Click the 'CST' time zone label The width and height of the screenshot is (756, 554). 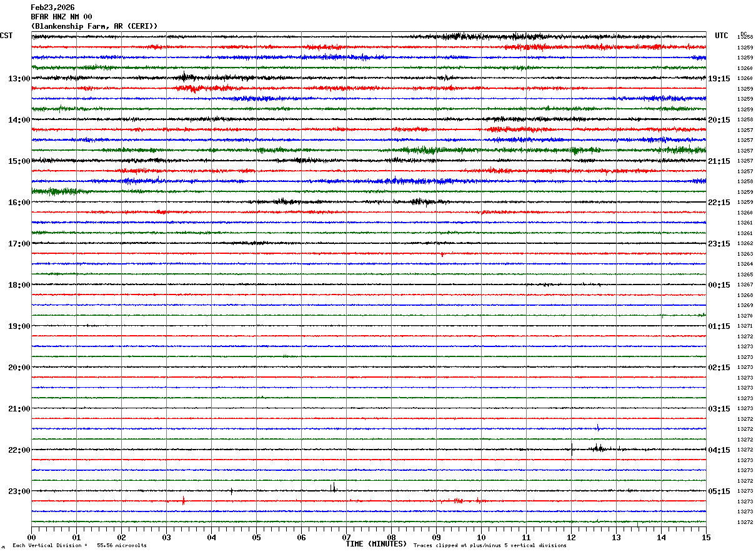click(6, 36)
